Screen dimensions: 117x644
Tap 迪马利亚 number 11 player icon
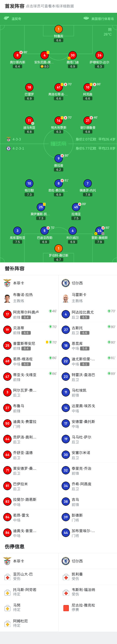[x=29, y=121]
